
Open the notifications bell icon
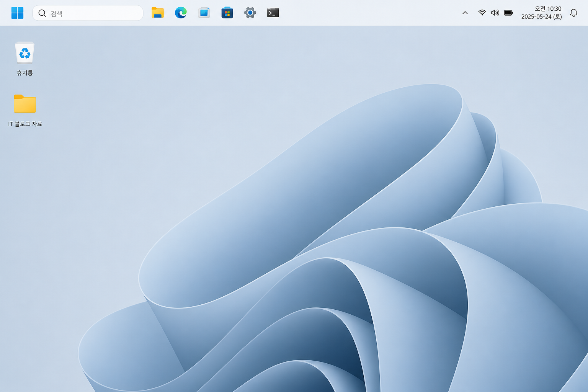tap(573, 13)
